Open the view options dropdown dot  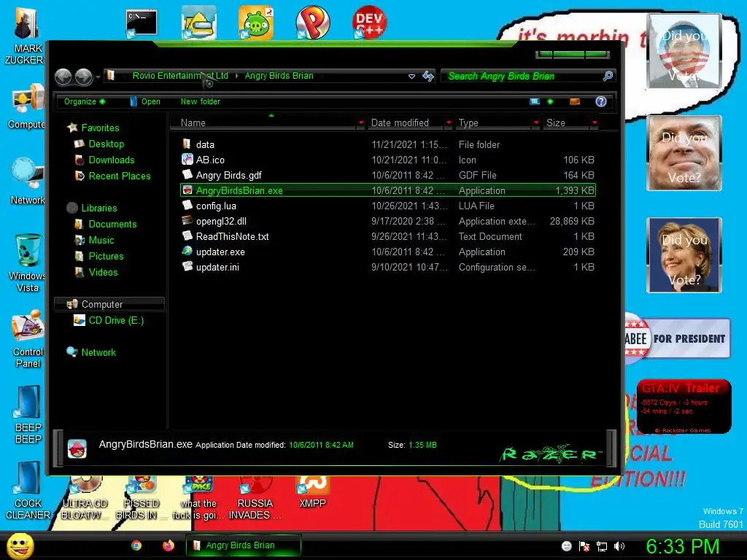550,101
